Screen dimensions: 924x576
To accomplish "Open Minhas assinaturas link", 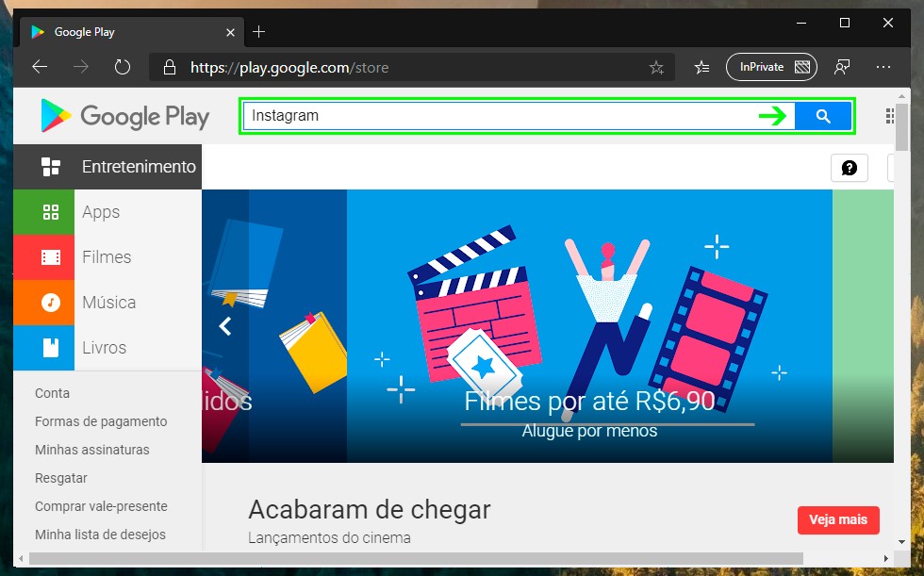I will [x=92, y=450].
